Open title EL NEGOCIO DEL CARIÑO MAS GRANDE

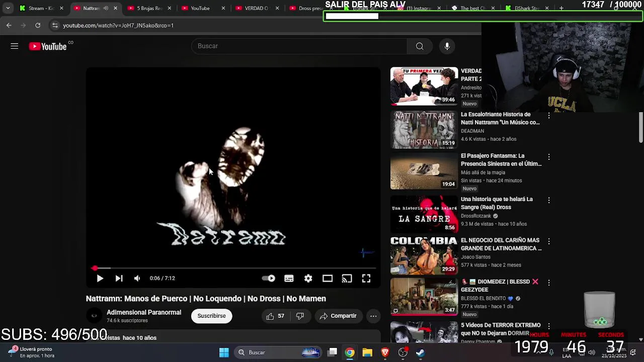pos(501,244)
